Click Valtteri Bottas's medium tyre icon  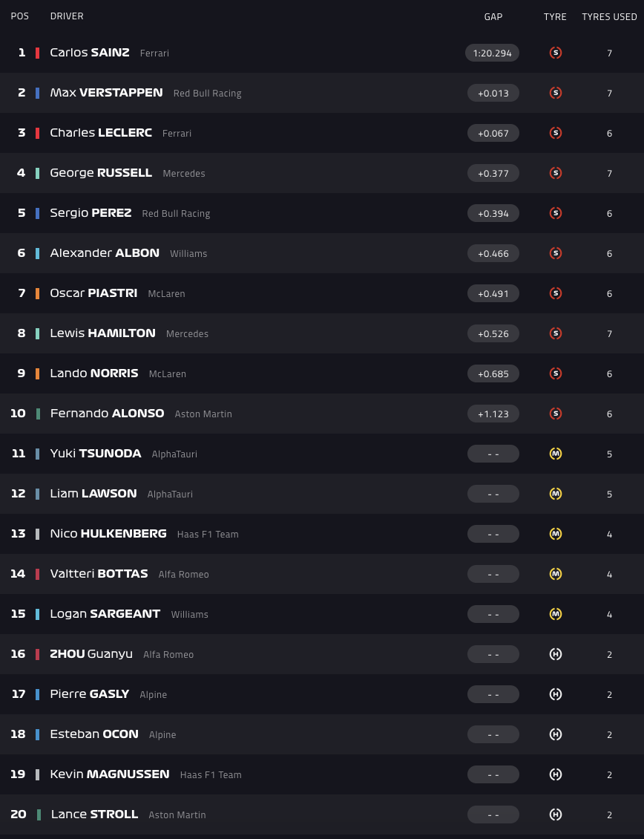tap(556, 574)
